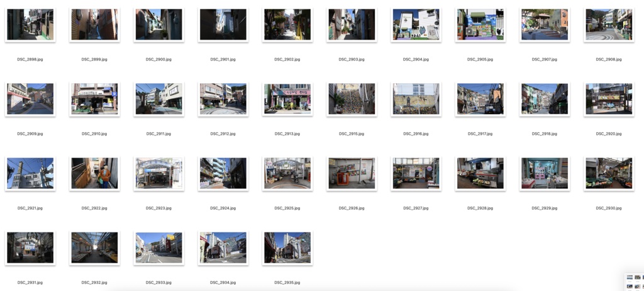Screen dimensions: 644x291
Task: Select the DSC_2920.jpg thumbnail
Action: tap(609, 99)
